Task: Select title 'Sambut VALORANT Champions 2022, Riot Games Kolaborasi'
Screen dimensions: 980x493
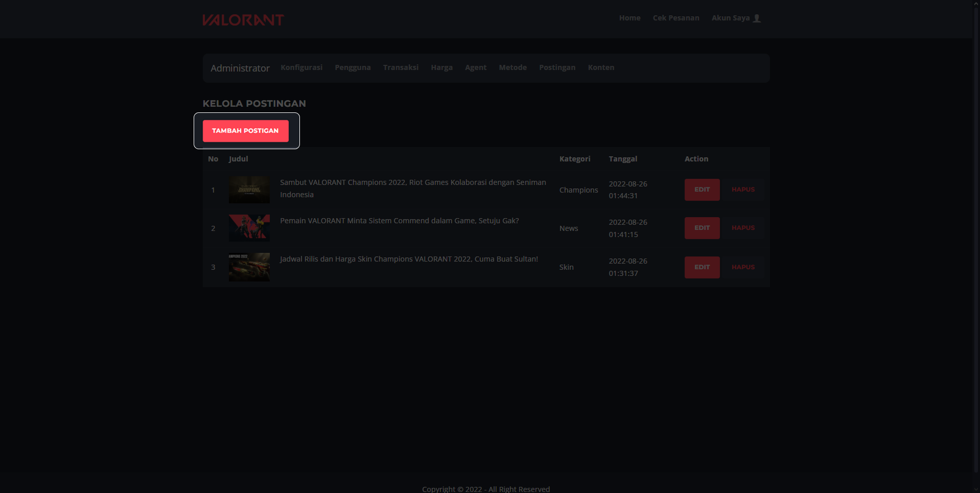Action: [x=413, y=189]
